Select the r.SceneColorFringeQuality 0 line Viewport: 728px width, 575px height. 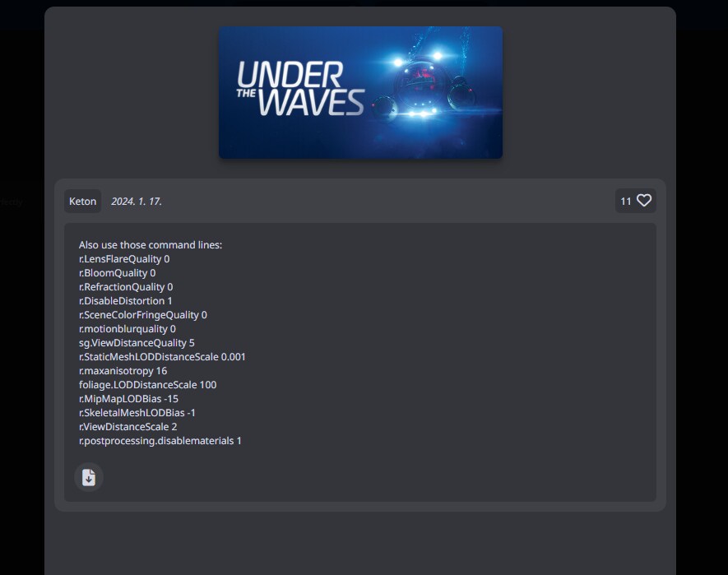pos(142,314)
